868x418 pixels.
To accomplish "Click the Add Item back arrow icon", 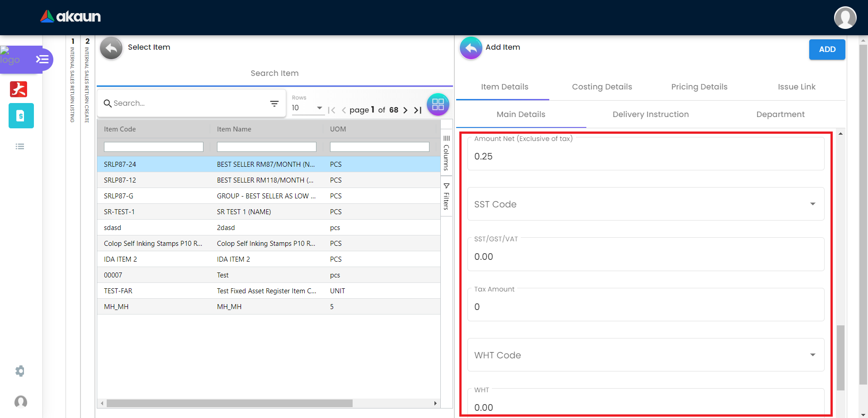I will (471, 48).
